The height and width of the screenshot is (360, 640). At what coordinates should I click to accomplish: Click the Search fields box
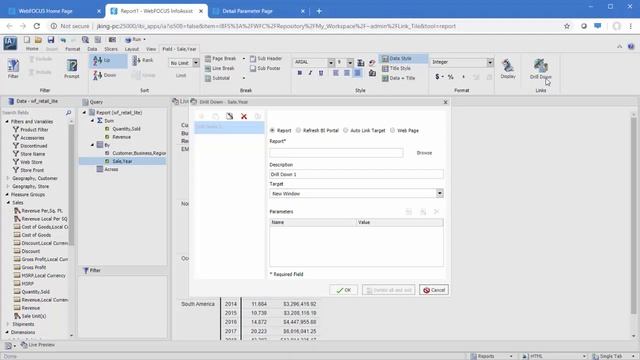pos(33,113)
